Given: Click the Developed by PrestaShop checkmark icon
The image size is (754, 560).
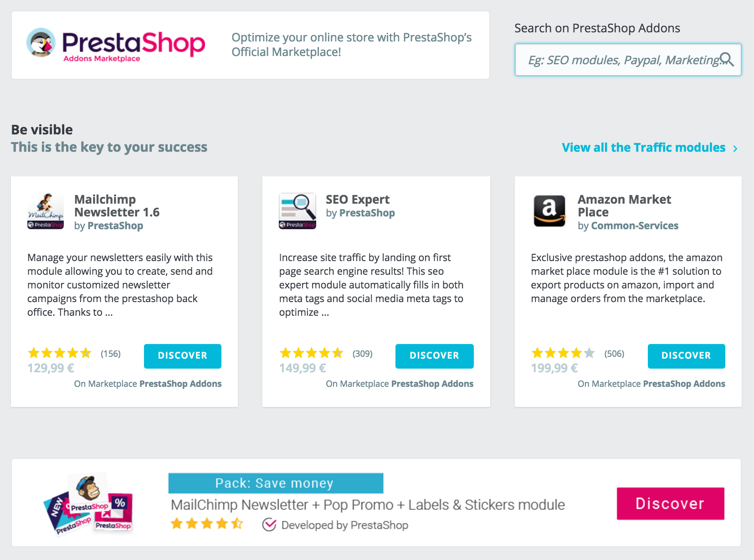Looking at the screenshot, I should pos(269,525).
